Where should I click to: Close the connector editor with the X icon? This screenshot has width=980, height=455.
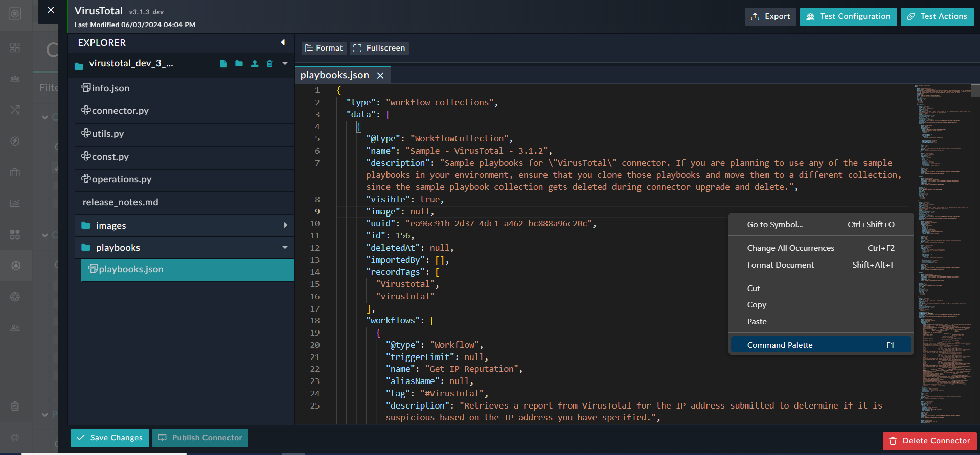point(51,10)
